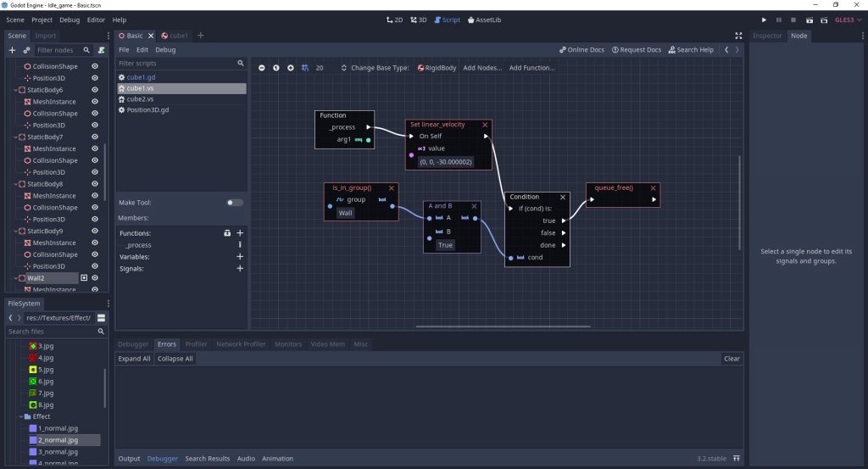Open the GLES3 renderer dropdown
Image resolution: width=868 pixels, height=469 pixels.
[x=848, y=20]
